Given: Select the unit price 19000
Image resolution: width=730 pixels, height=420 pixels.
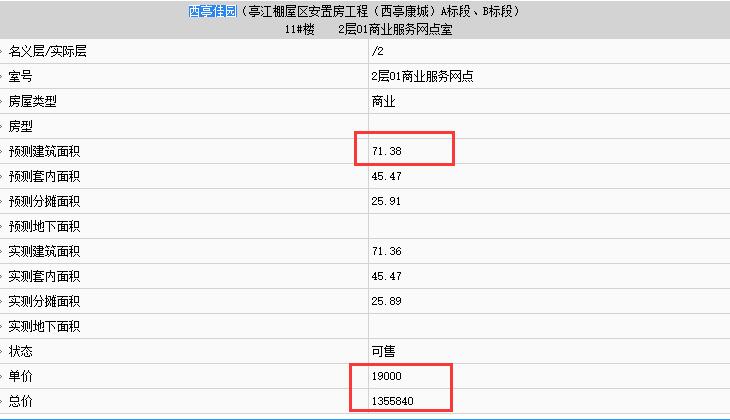Looking at the screenshot, I should tap(386, 376).
